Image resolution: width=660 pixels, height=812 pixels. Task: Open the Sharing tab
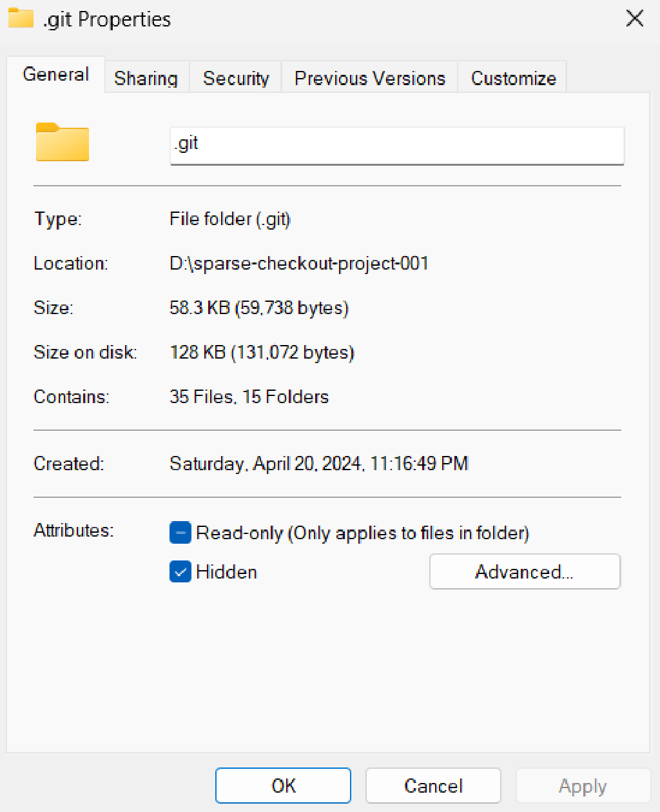pyautogui.click(x=146, y=79)
